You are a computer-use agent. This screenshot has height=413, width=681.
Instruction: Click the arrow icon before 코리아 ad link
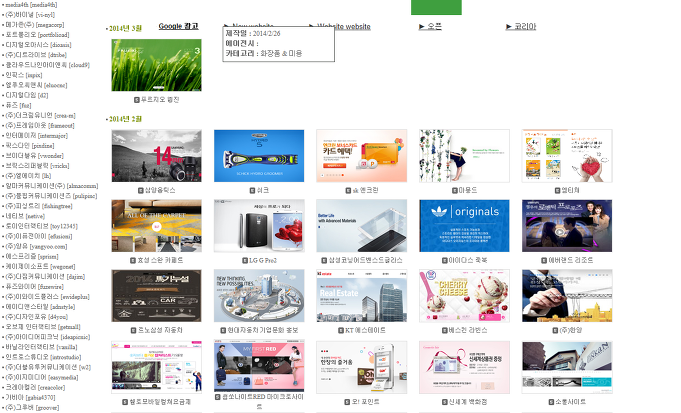(x=509, y=26)
